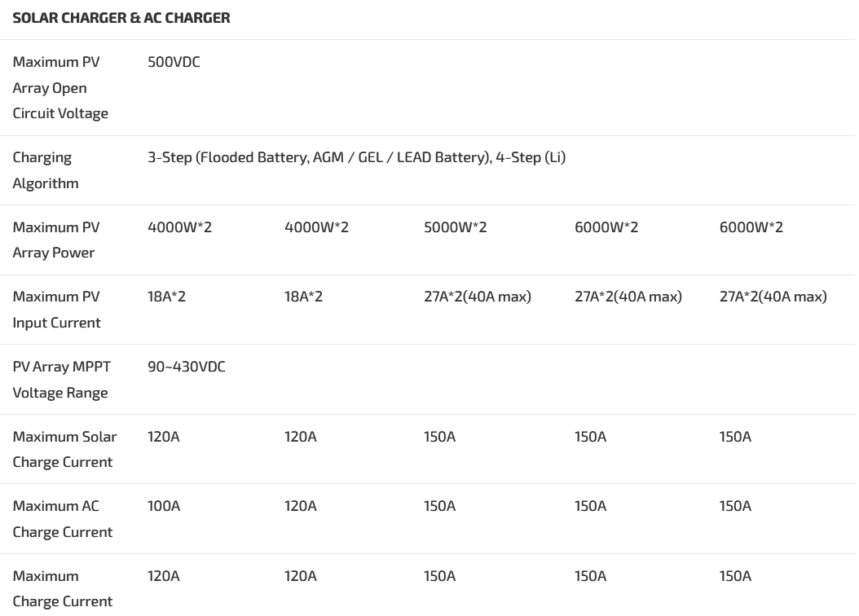Click the 500VDC value

click(x=174, y=62)
